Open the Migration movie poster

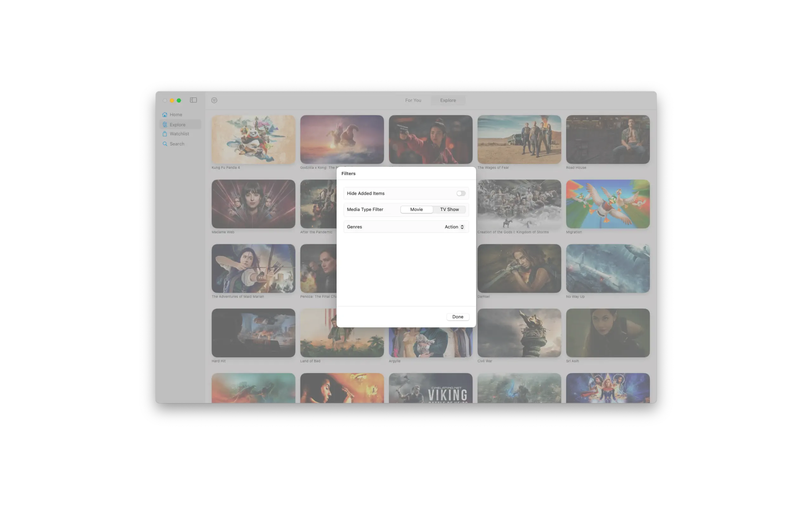coord(608,204)
